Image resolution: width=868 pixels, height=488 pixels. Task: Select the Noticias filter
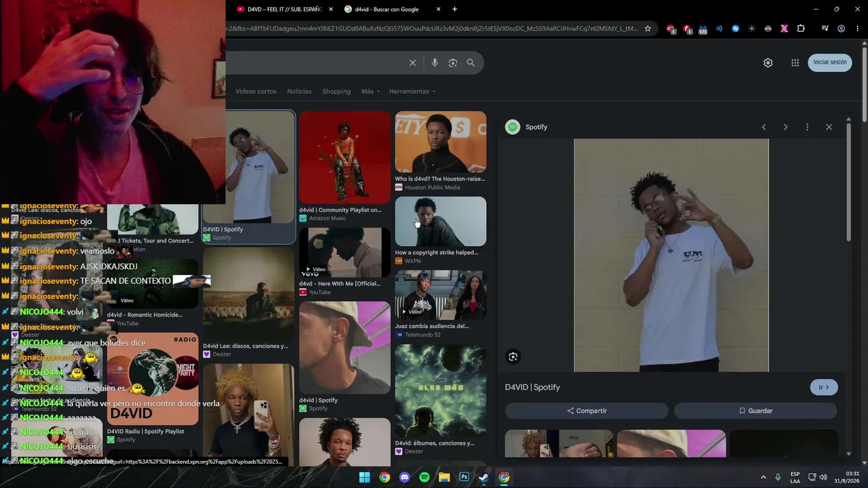[x=299, y=91]
